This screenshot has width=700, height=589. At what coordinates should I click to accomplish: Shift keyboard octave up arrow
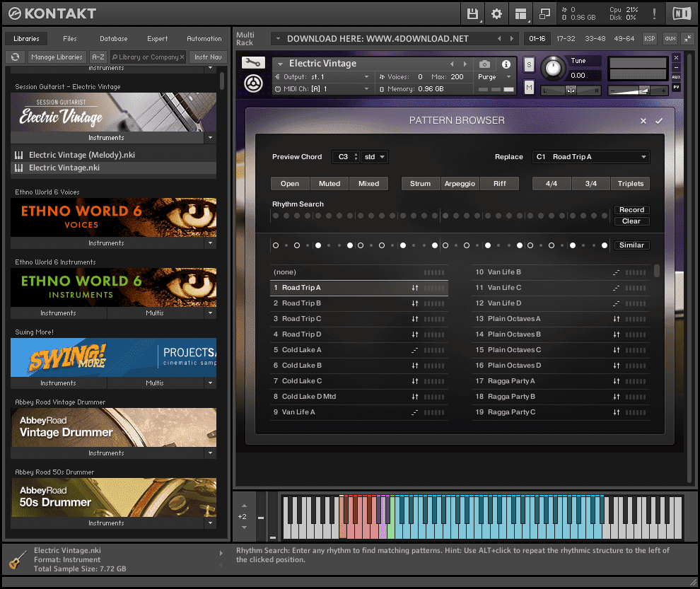tap(244, 506)
